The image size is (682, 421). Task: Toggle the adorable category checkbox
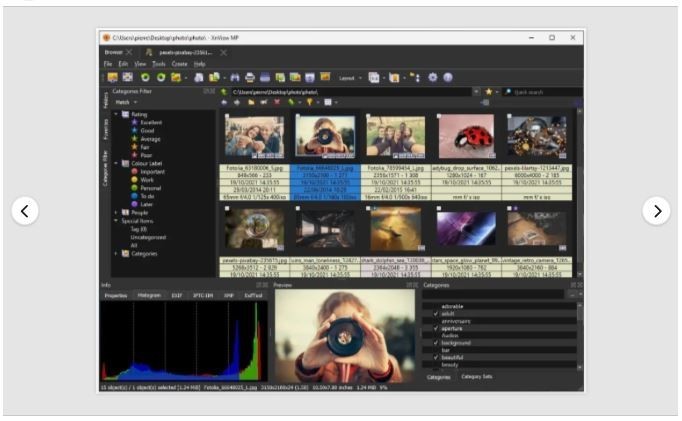(x=436, y=306)
